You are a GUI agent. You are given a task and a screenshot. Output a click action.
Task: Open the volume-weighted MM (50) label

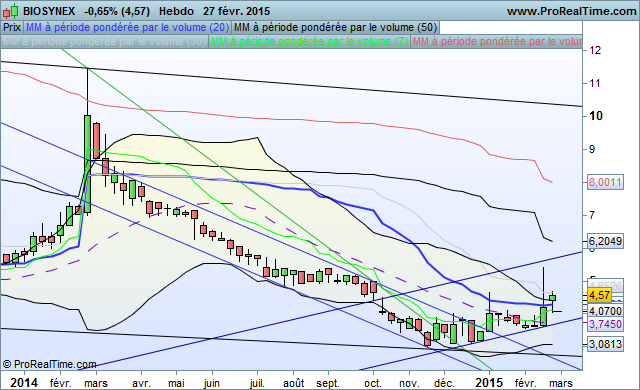335,27
